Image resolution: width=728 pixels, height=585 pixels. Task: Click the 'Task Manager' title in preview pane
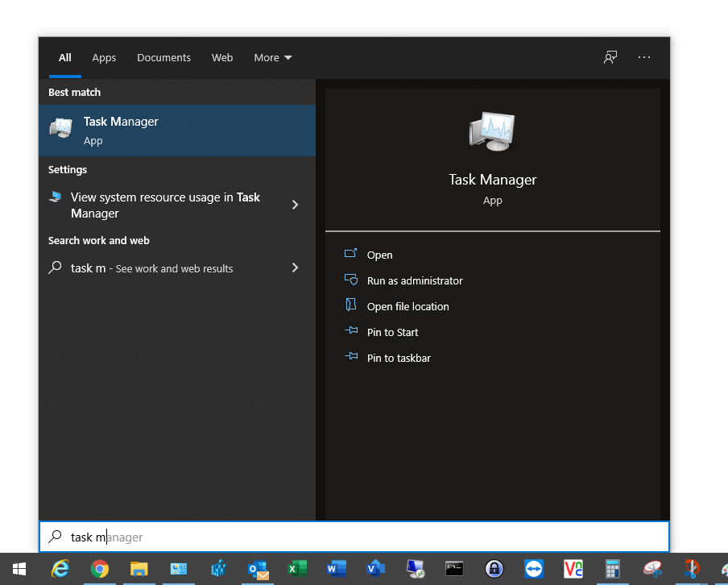[x=492, y=180]
